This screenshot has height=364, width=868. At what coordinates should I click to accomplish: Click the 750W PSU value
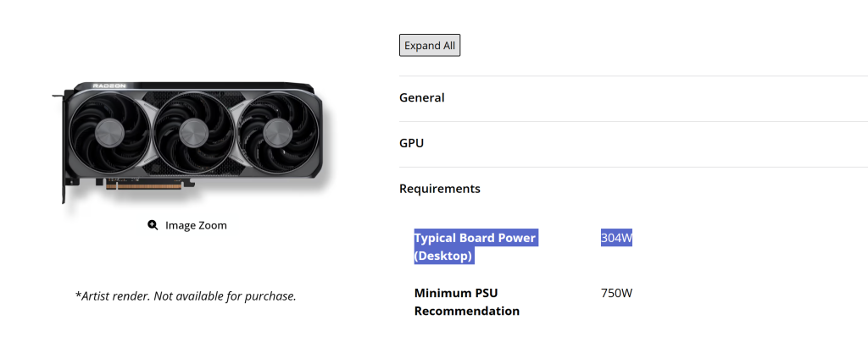[617, 293]
